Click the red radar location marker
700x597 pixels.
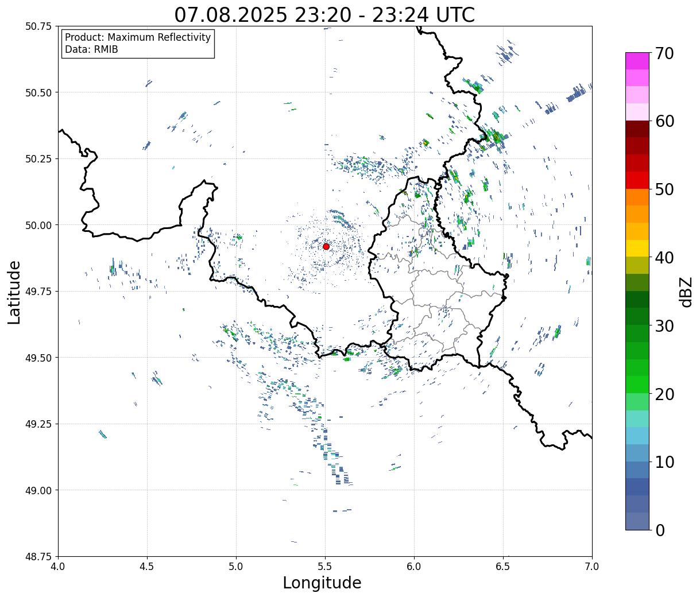coord(326,246)
